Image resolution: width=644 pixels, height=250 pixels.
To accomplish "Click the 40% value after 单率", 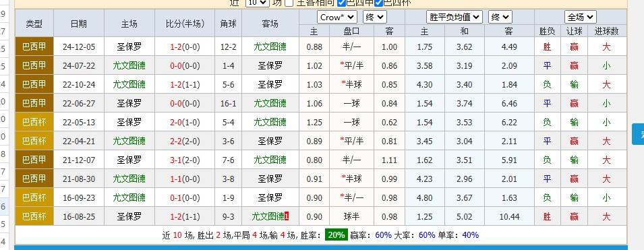I will coord(470,235).
